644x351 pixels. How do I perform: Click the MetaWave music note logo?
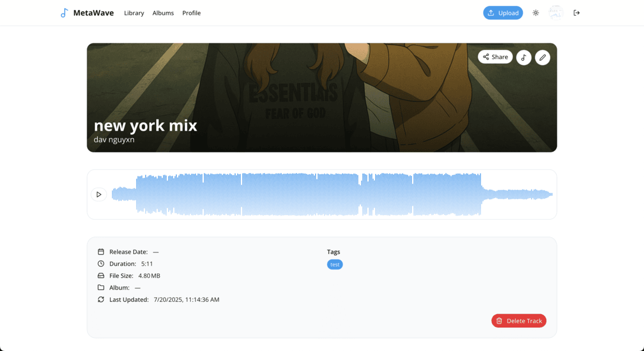tap(64, 13)
